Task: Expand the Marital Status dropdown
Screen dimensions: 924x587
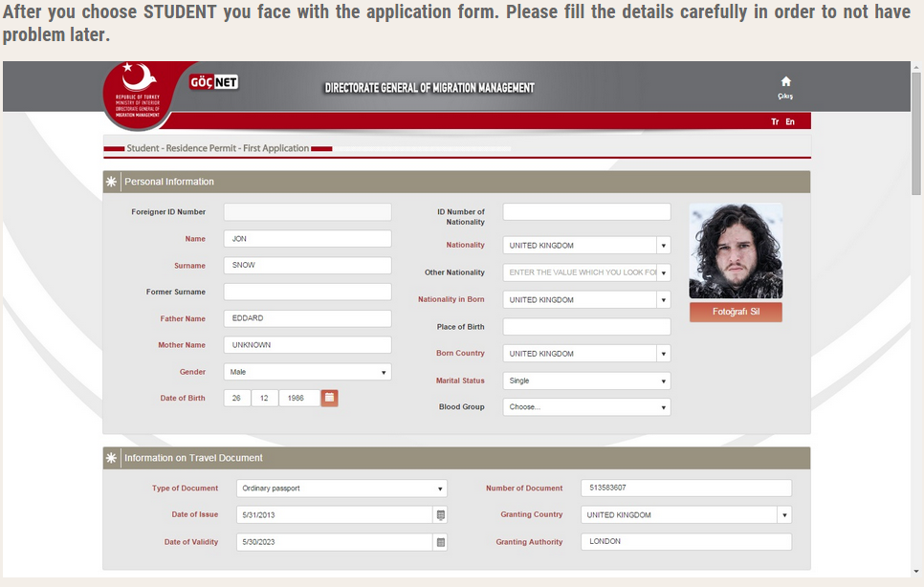Action: [587, 380]
